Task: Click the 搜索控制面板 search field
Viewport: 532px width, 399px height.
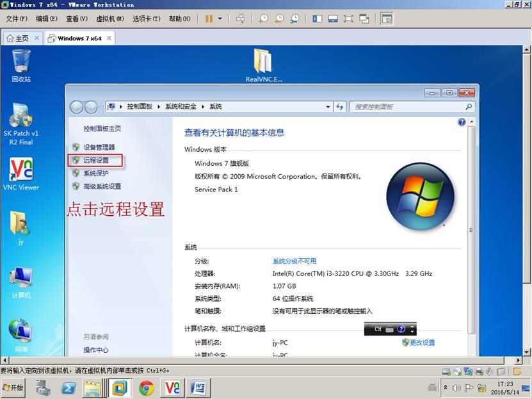Action: (408, 107)
